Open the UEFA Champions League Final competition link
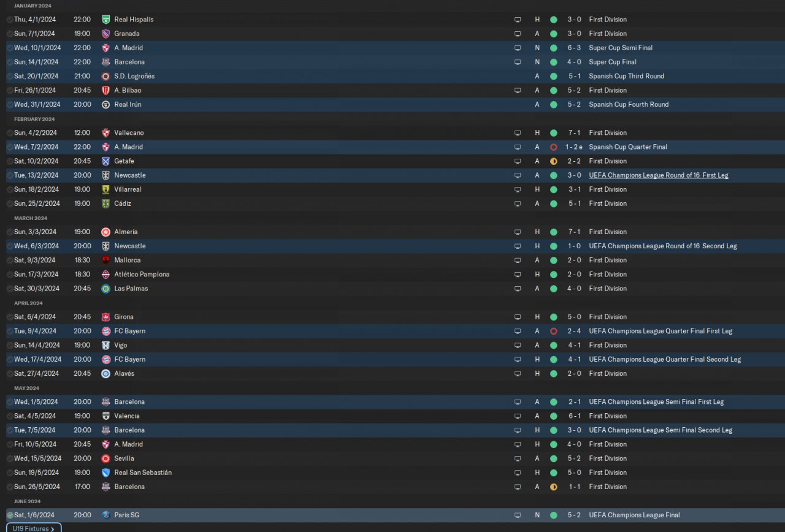 click(634, 515)
